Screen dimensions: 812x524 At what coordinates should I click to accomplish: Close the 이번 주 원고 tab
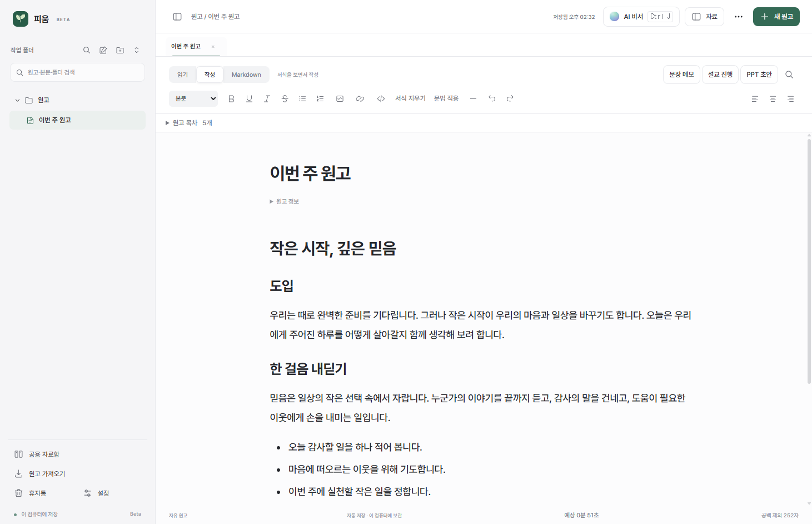point(213,47)
